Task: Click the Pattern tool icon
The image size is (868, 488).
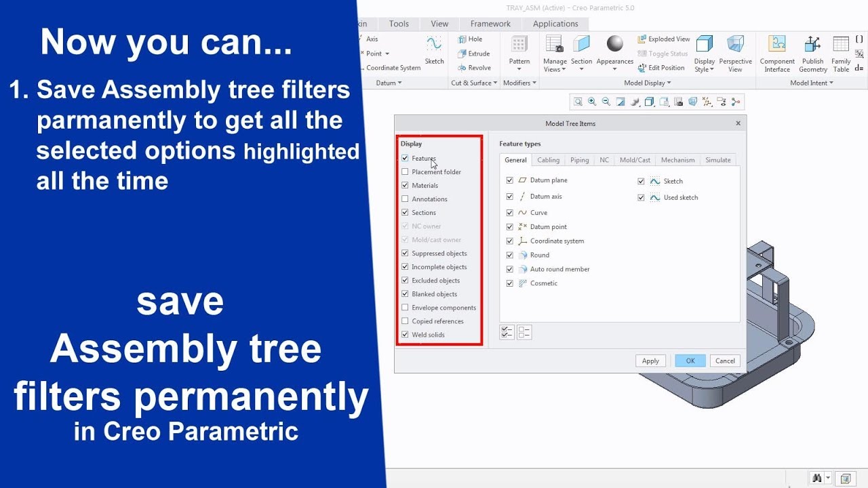Action: click(x=519, y=44)
